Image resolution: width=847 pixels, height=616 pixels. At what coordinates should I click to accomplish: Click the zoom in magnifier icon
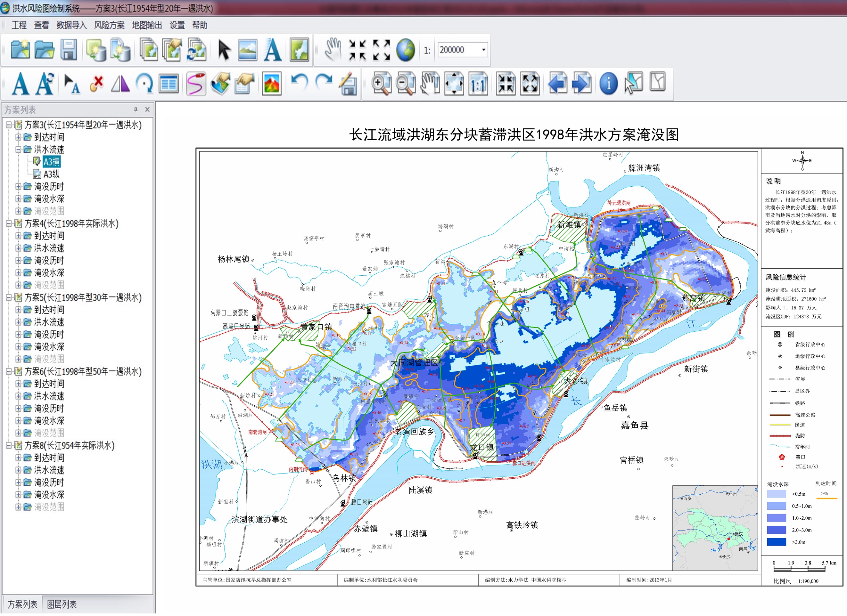tap(381, 83)
